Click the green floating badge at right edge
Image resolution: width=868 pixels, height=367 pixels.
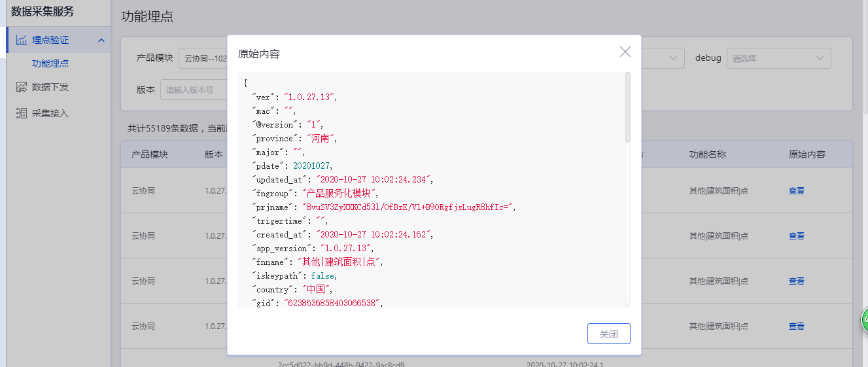[x=864, y=320]
